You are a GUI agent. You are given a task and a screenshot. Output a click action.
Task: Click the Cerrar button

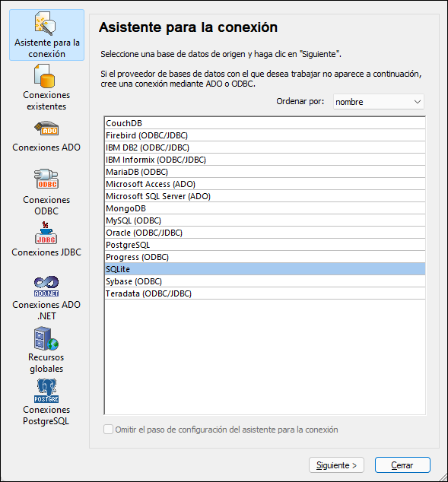point(402,465)
